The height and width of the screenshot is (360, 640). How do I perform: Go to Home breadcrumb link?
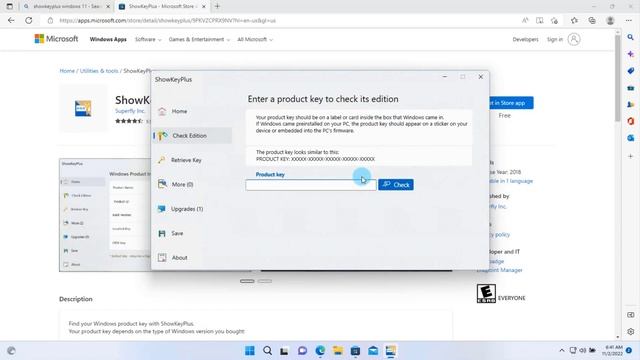(x=67, y=71)
